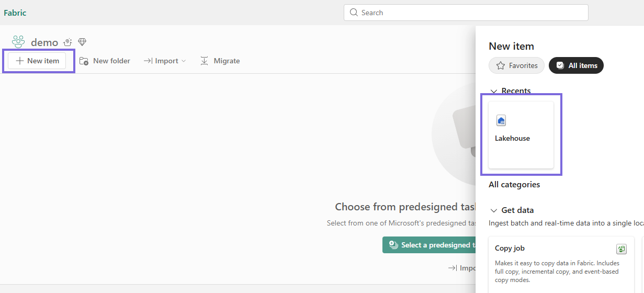Collapse the Recents section
This screenshot has height=293, width=644.
pyautogui.click(x=493, y=91)
